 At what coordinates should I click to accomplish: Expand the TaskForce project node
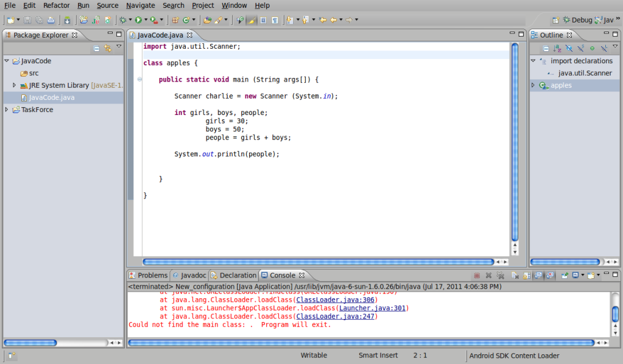[x=7, y=110]
